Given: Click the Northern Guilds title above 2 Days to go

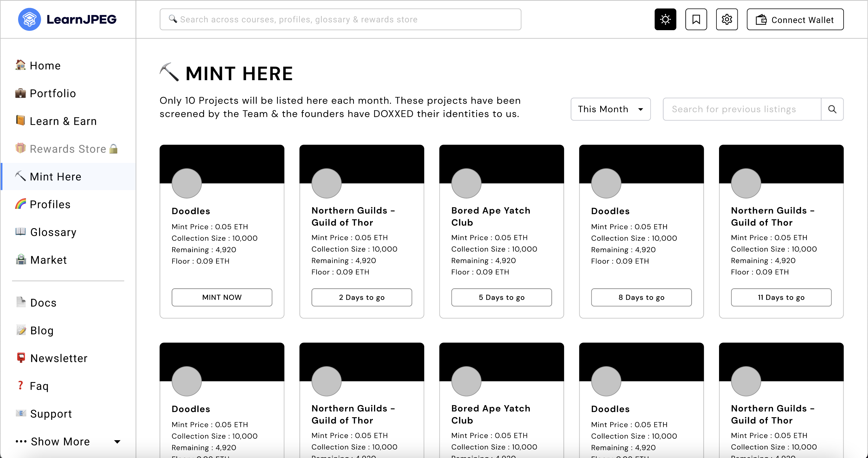Looking at the screenshot, I should (353, 216).
